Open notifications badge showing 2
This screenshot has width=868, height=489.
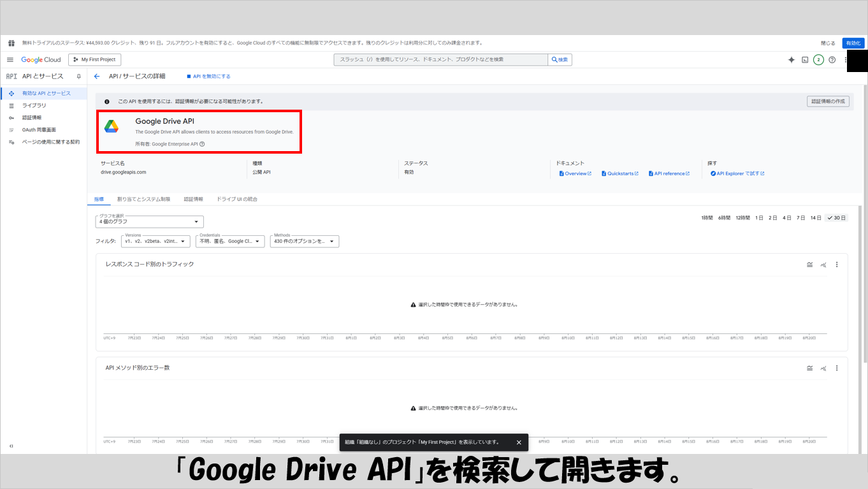[818, 59]
